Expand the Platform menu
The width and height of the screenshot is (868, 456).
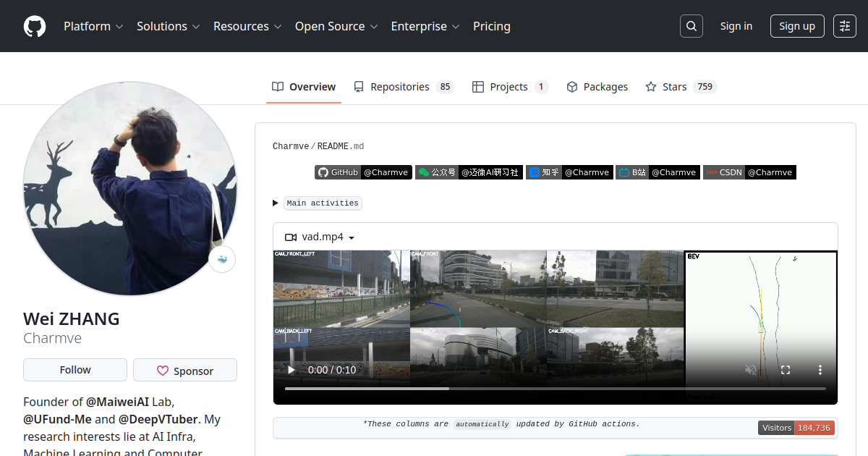pos(93,26)
